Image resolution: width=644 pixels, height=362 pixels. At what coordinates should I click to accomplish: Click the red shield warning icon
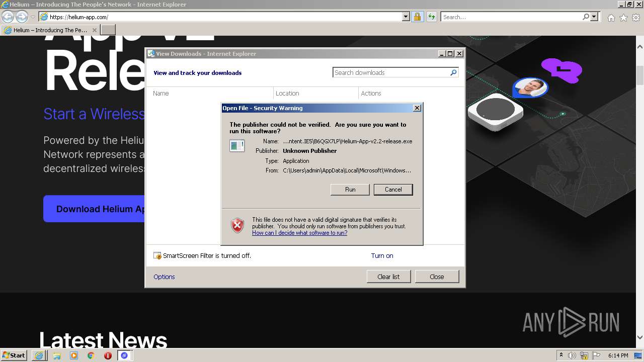237,225
